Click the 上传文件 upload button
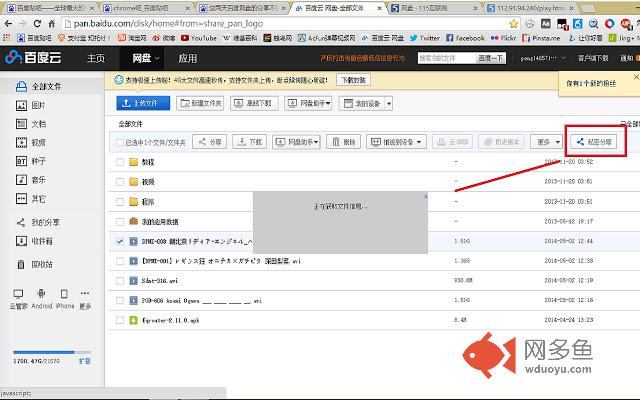Screen dimensions: 640x400 pyautogui.click(x=143, y=103)
